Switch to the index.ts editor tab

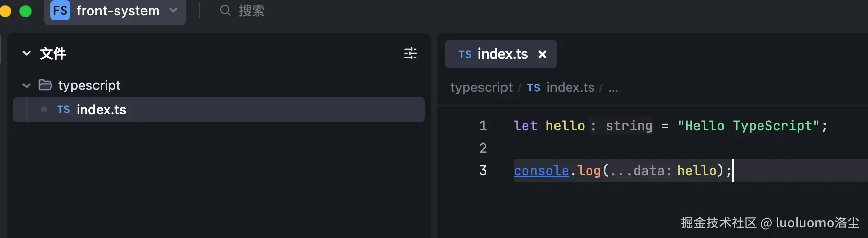pos(502,54)
